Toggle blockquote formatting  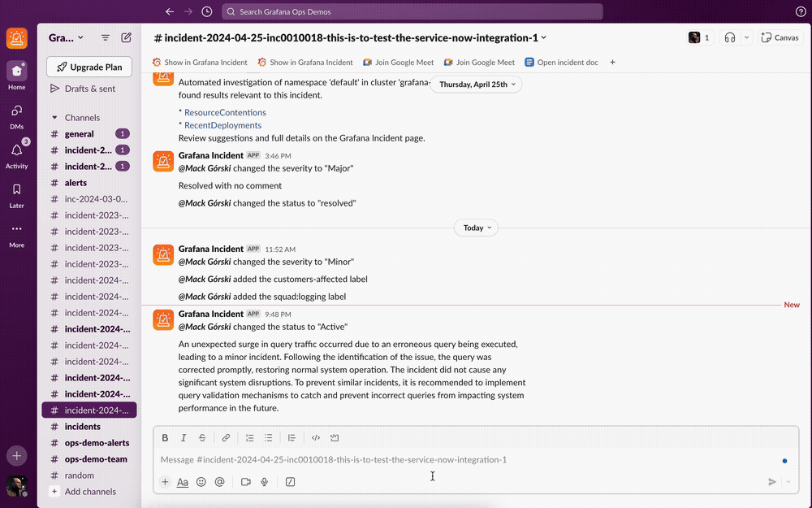point(292,437)
